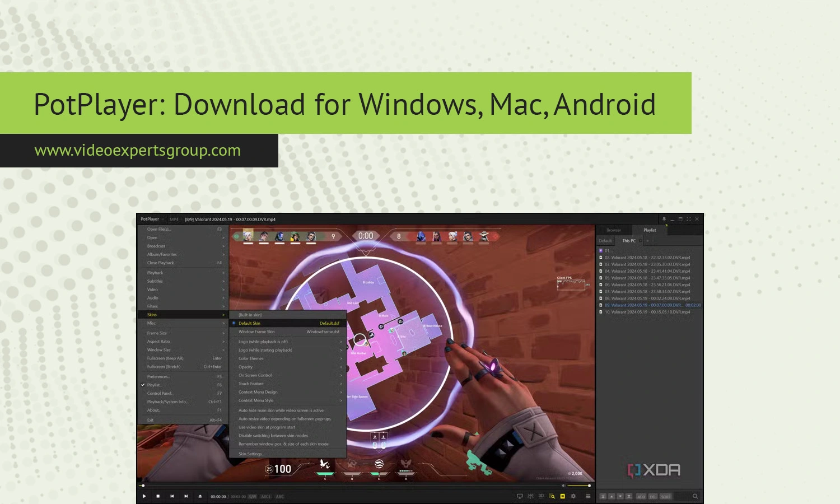Screen dimensions: 840x504
Task: Select the This PC playlist tab
Action: pyautogui.click(x=629, y=241)
